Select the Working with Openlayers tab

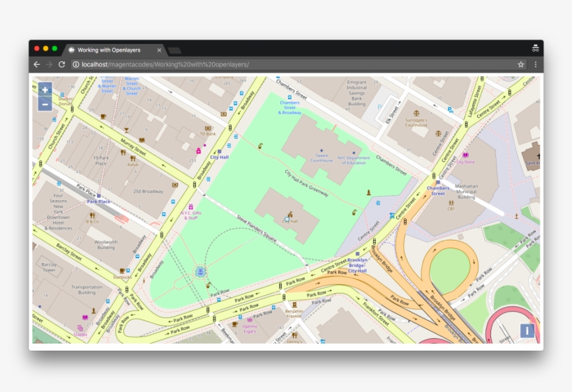tap(109, 50)
